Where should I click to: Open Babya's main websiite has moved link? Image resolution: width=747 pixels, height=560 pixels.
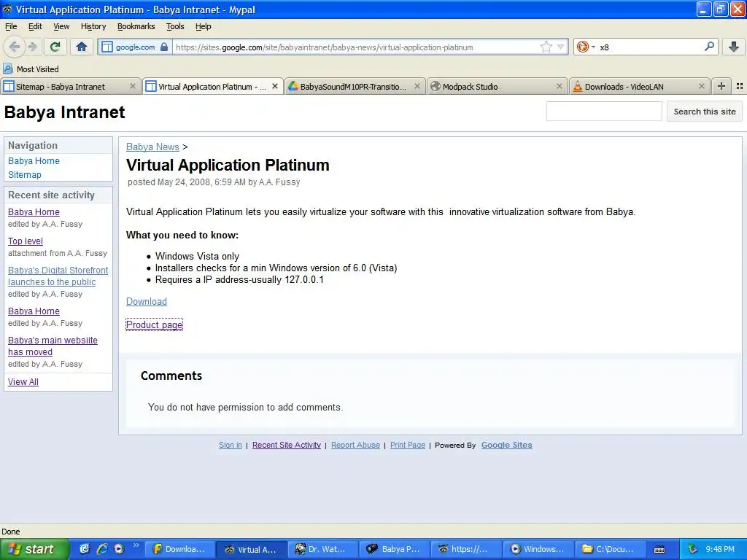pos(53,346)
